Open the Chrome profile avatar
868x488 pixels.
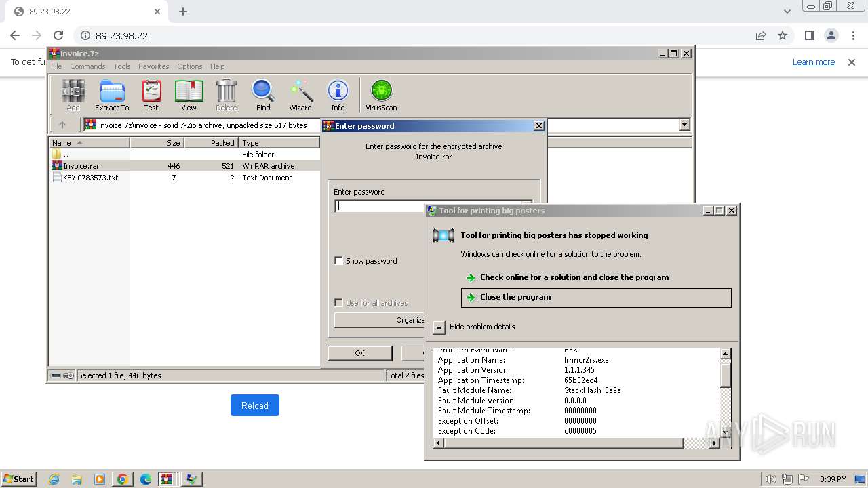tap(831, 35)
